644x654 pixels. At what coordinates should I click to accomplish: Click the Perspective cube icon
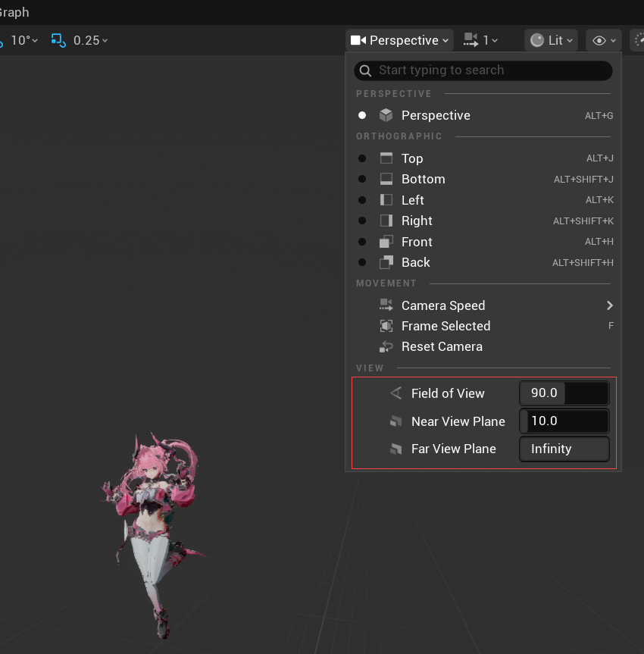(x=386, y=115)
